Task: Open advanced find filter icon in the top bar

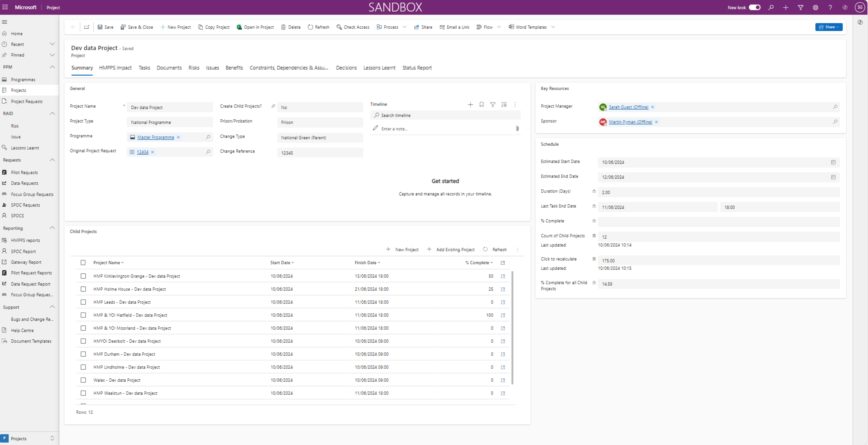Action: pos(801,8)
